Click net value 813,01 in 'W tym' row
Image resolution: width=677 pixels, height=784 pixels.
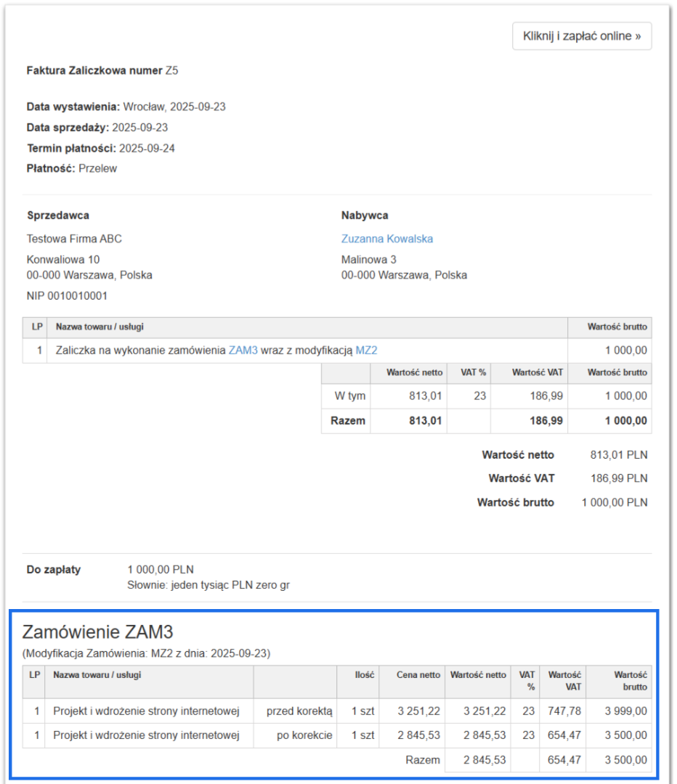tap(426, 396)
